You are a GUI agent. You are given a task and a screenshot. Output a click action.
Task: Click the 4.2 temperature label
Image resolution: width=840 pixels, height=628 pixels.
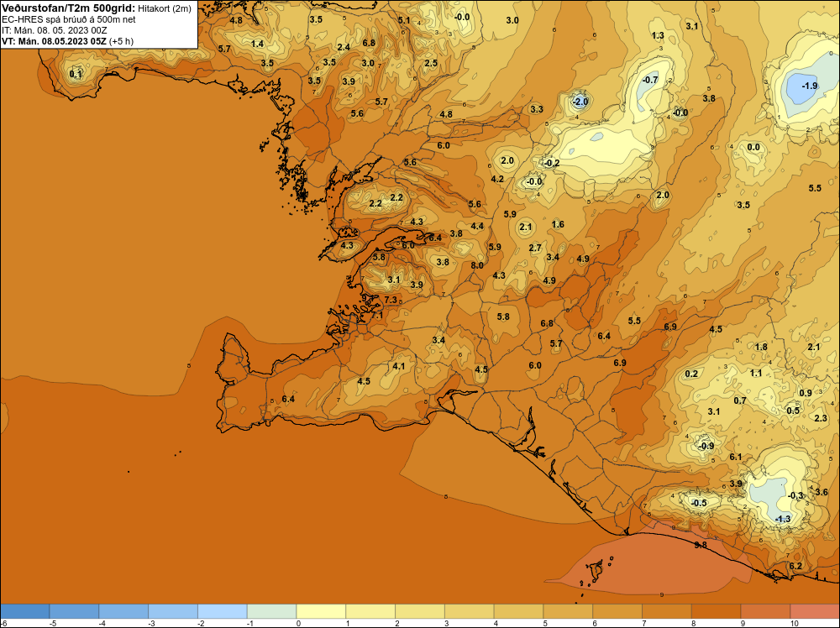pyautogui.click(x=497, y=179)
